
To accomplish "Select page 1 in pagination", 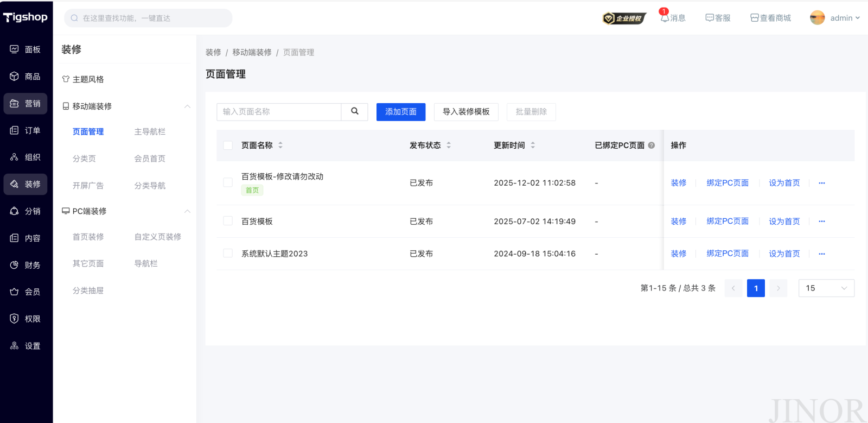I will pos(756,288).
